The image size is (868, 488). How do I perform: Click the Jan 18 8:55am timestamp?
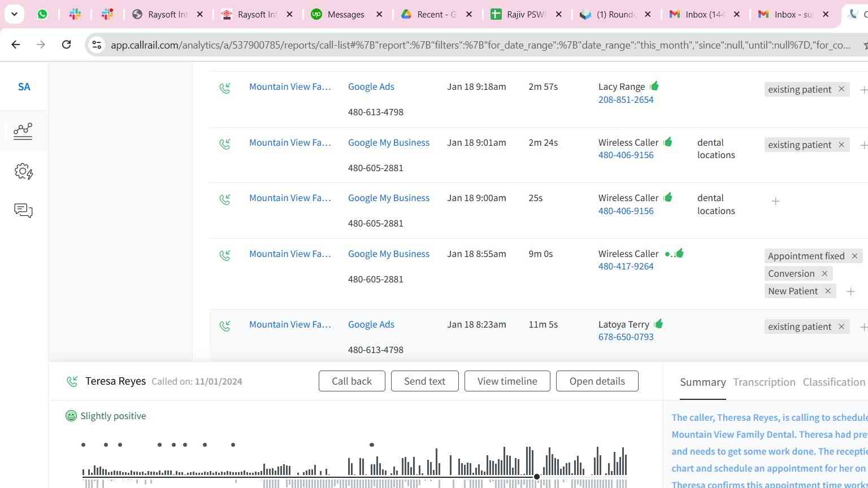[476, 254]
